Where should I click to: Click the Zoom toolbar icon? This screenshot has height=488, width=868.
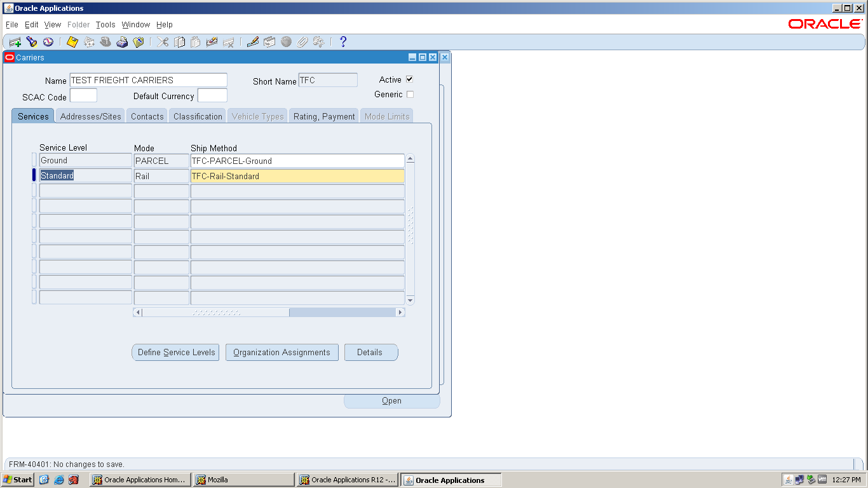269,42
